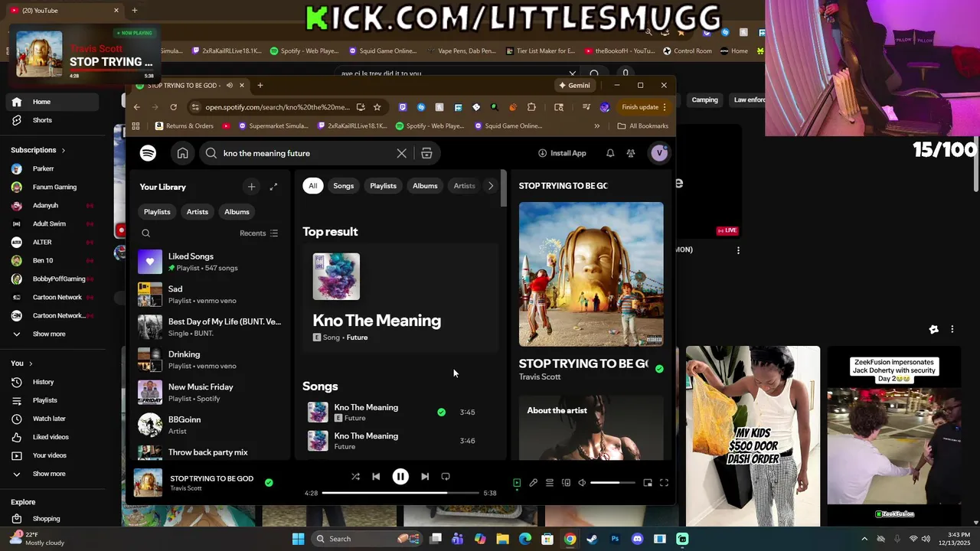
Task: Filter library by Artists chip
Action: tap(198, 211)
